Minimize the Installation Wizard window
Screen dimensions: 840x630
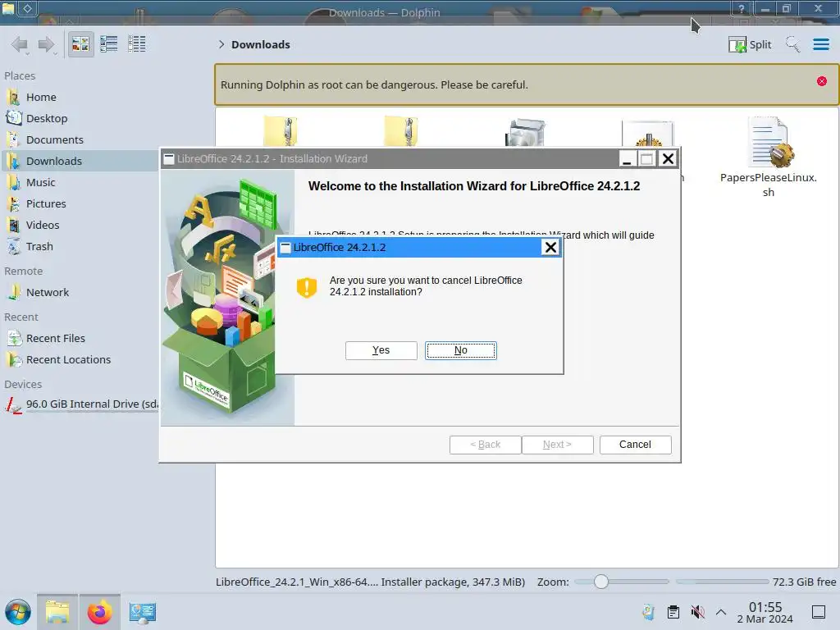pyautogui.click(x=627, y=158)
